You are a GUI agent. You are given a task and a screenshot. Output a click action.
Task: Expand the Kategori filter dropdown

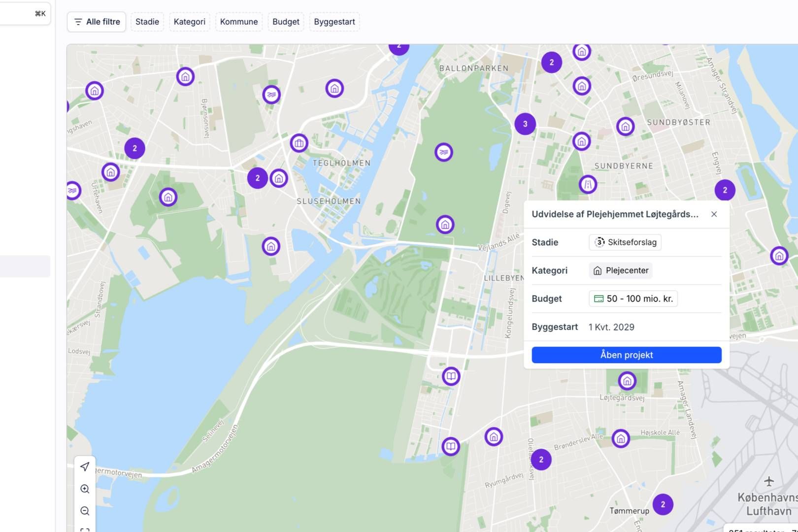pos(189,22)
